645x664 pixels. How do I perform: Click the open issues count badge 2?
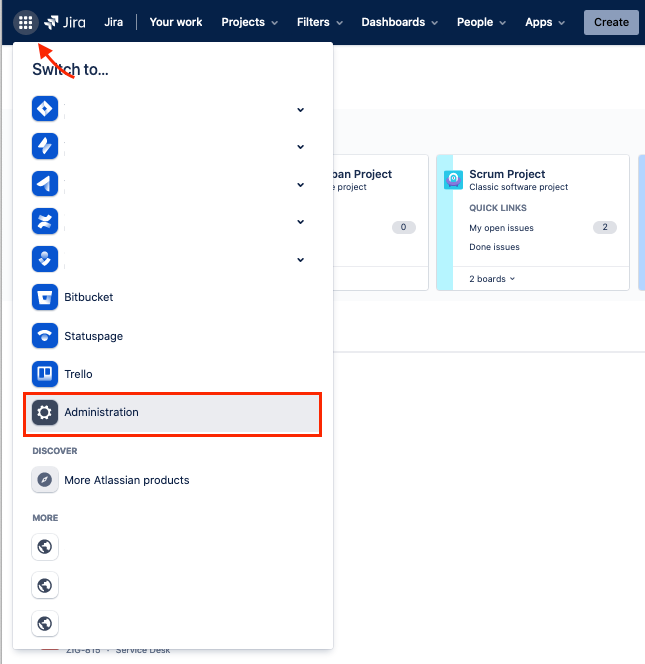point(605,227)
